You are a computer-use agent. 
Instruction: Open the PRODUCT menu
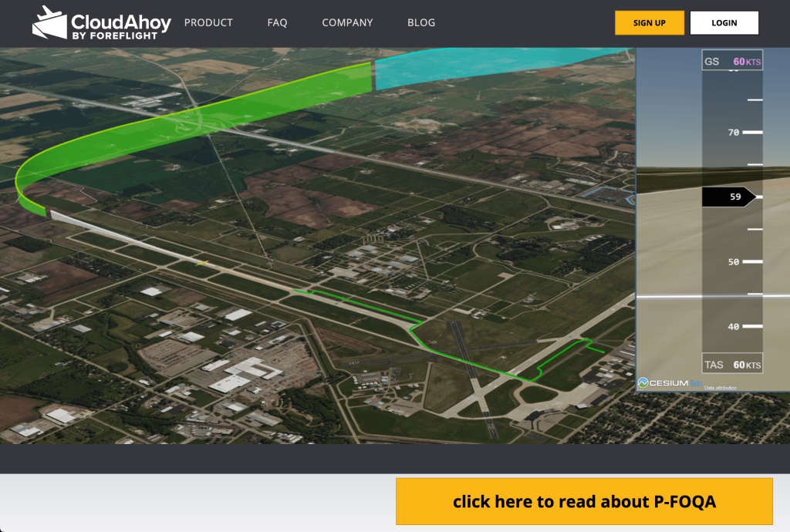(208, 23)
